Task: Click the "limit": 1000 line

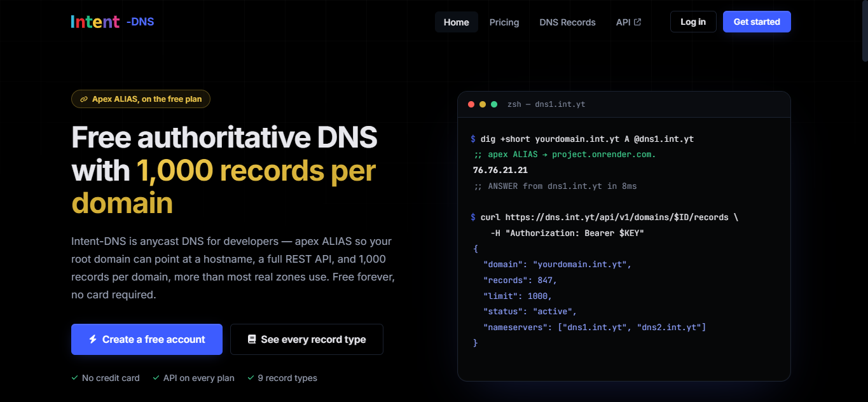Action: pyautogui.click(x=518, y=296)
